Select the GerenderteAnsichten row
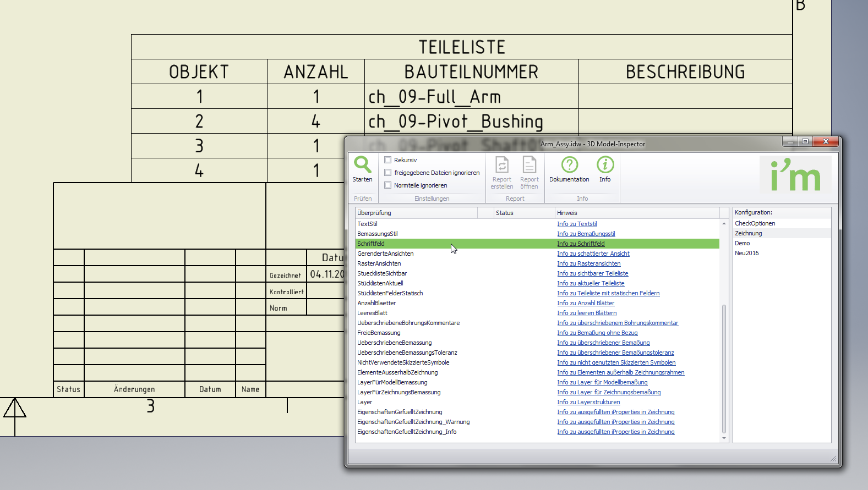Screen dimensions: 868x490 537,254
